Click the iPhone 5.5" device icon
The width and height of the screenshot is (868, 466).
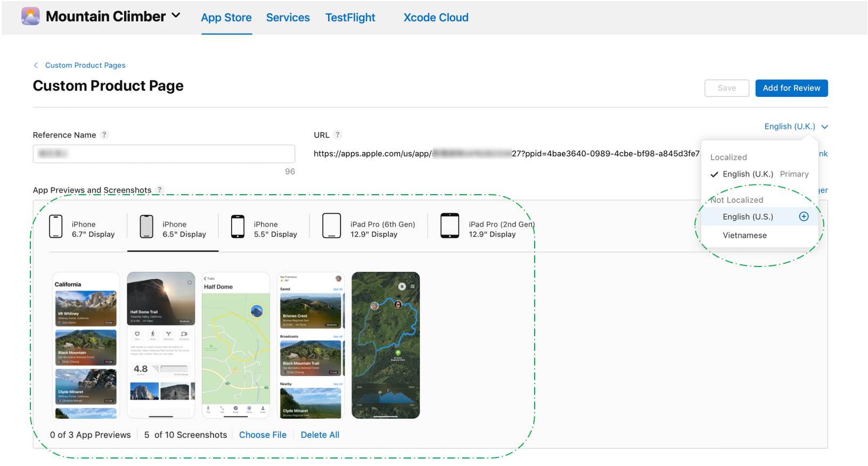click(x=238, y=227)
